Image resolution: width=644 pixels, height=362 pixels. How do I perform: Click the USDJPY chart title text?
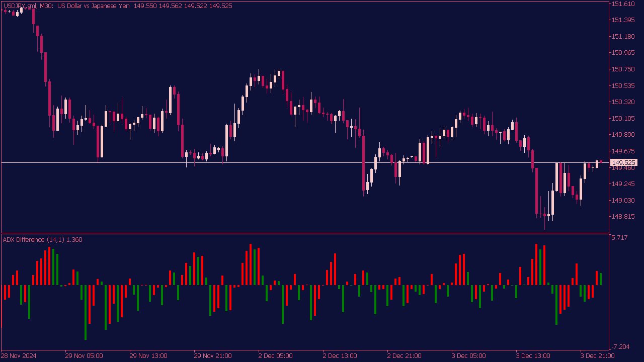118,6
